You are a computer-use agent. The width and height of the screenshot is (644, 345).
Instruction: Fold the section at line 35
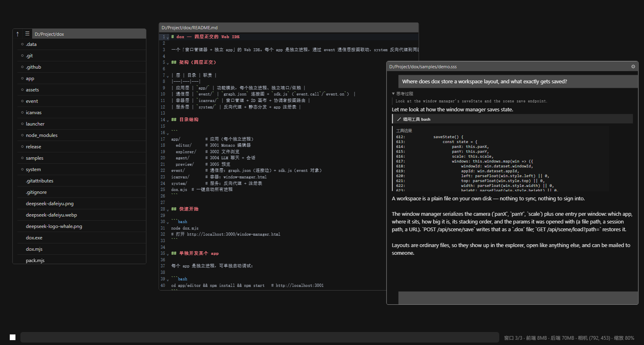coord(168,254)
